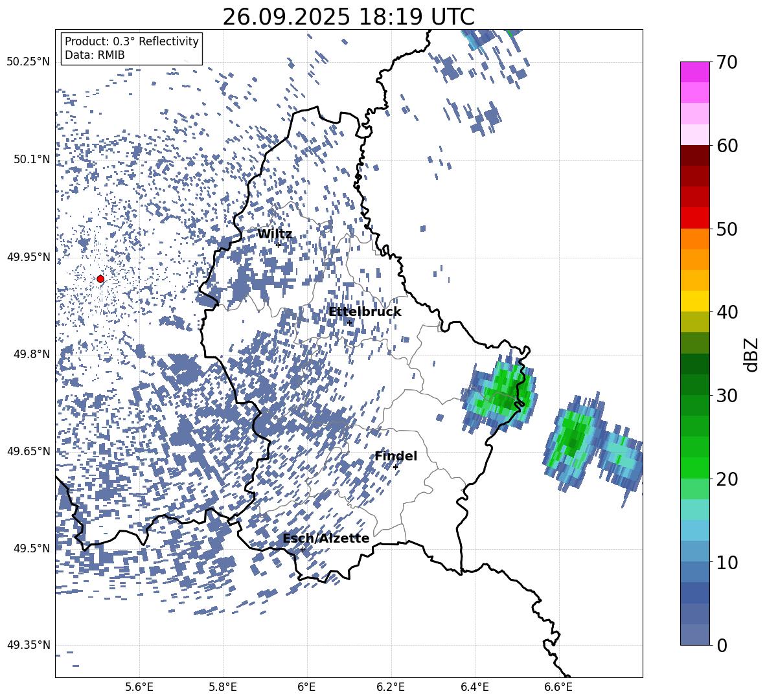Click the colorbar 20 tick label
This screenshot has width=767, height=700.
(x=727, y=479)
